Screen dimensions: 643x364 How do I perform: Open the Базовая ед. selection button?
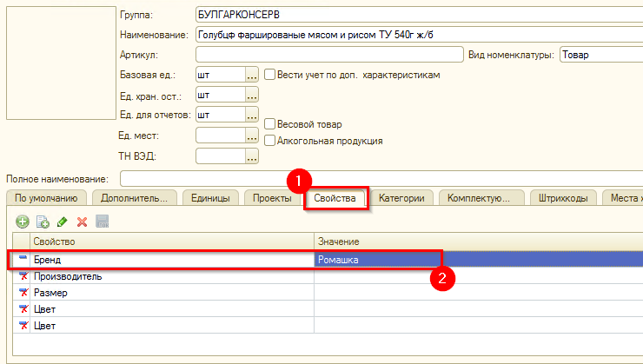tap(252, 76)
